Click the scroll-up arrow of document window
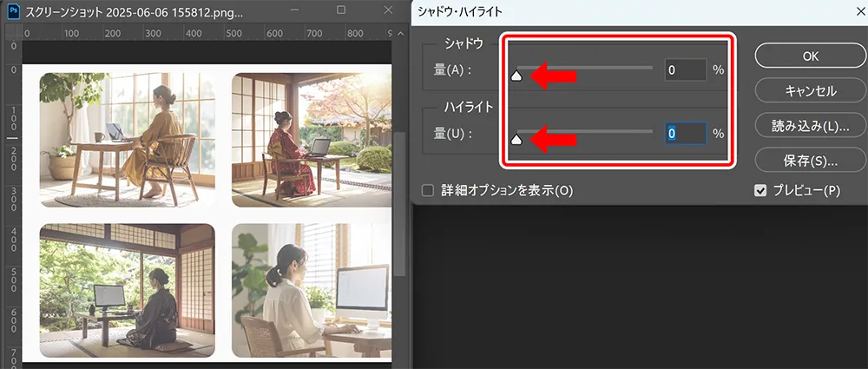The height and width of the screenshot is (369, 868). tap(401, 34)
